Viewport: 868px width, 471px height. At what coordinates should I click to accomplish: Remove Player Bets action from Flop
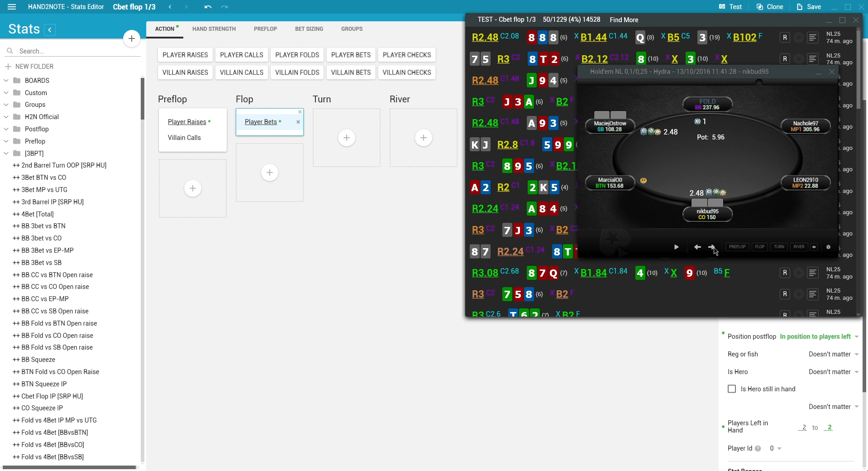(x=298, y=122)
